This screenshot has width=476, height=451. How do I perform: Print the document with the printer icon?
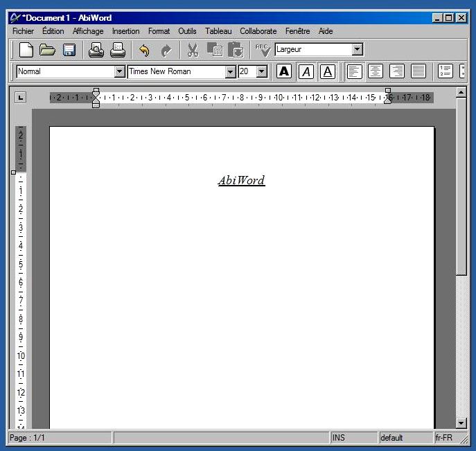tap(118, 50)
